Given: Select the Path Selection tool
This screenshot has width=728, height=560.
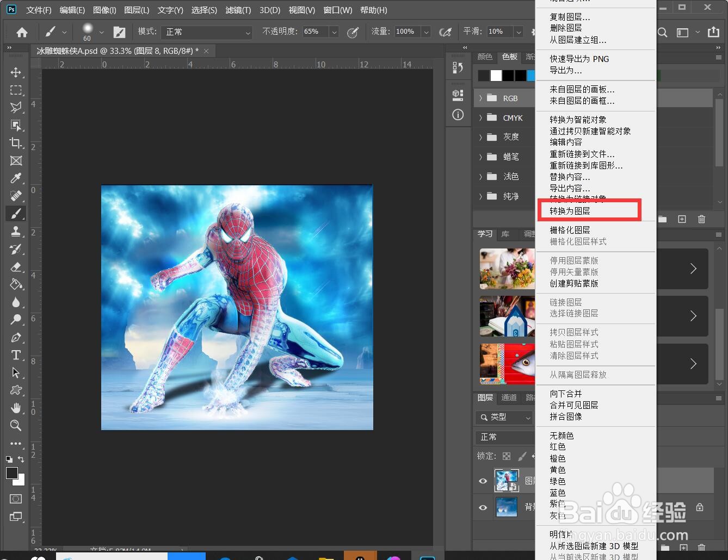Looking at the screenshot, I should [x=16, y=372].
